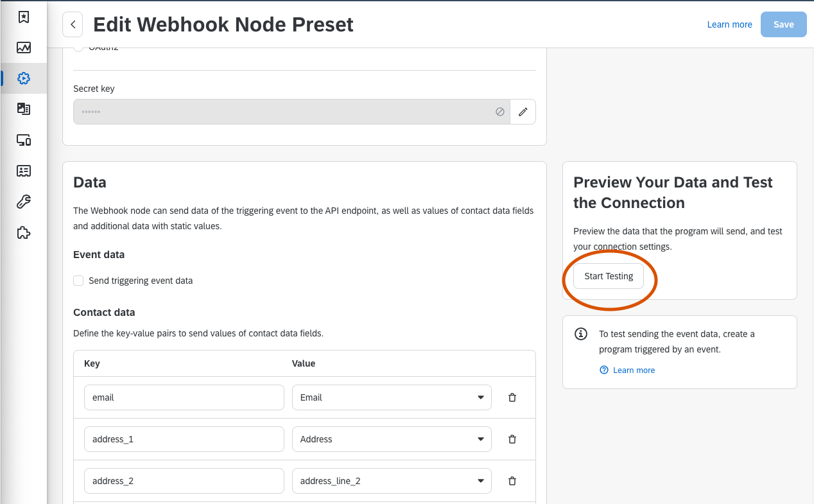Open the puzzle add-ons sidebar icon
The width and height of the screenshot is (814, 504).
pos(24,232)
